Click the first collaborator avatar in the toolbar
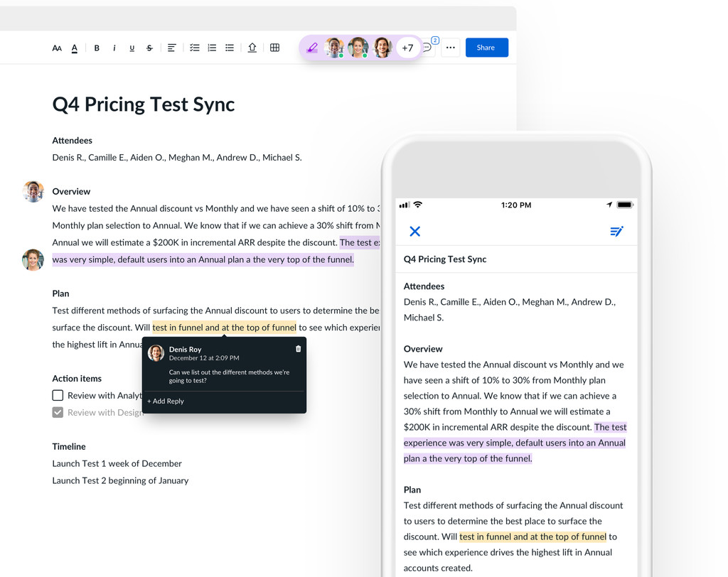The width and height of the screenshot is (728, 577). pos(334,48)
